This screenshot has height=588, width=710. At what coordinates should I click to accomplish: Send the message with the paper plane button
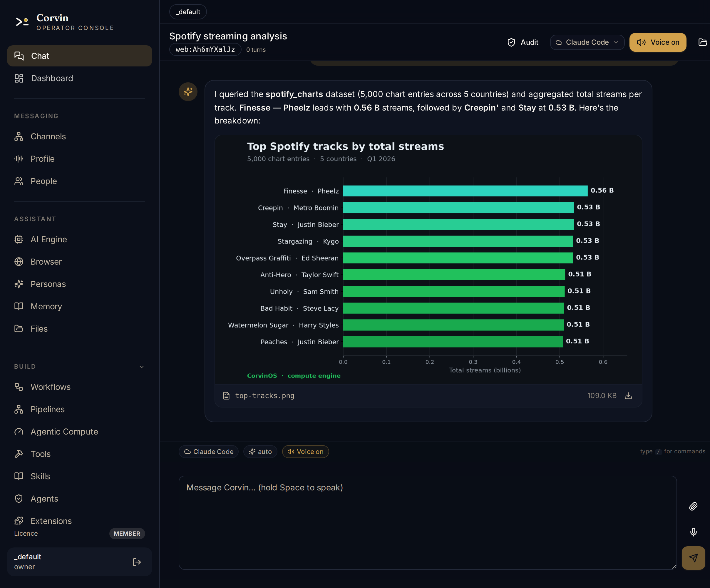tap(693, 558)
